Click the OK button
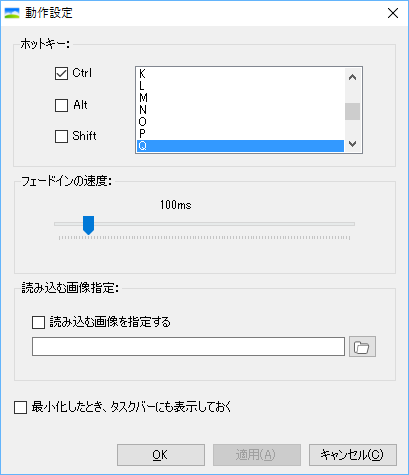Viewport: 409px width, 475px height. pos(161,455)
